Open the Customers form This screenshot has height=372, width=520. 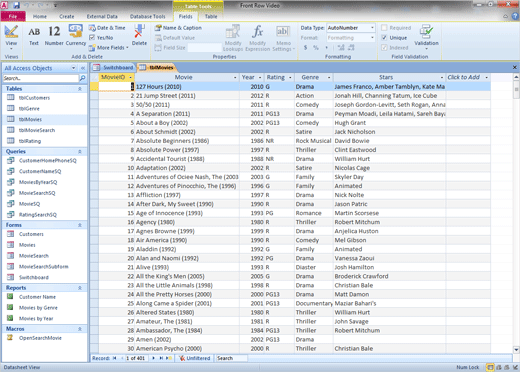pos(31,234)
